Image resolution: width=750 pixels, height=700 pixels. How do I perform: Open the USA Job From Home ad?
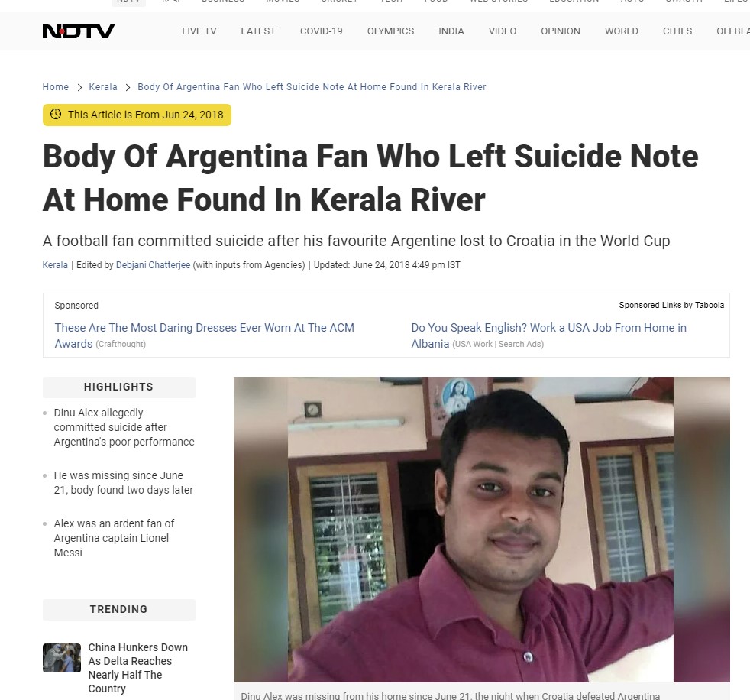click(x=548, y=335)
